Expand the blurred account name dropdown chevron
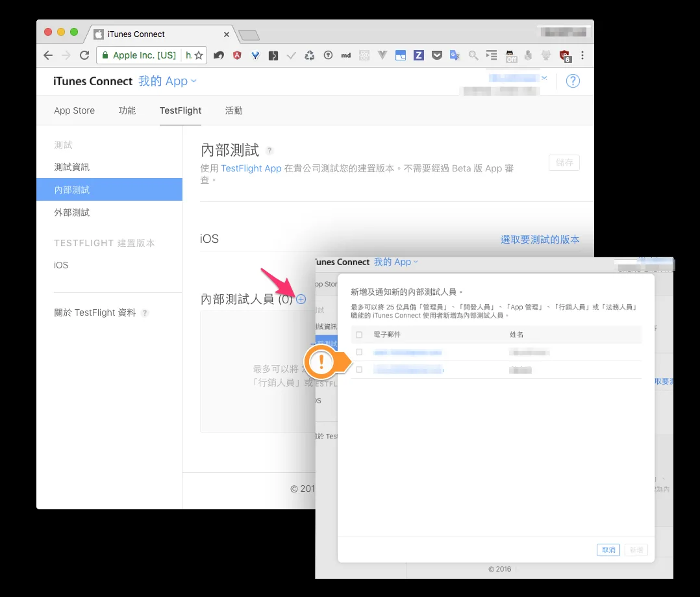700x597 pixels. tap(544, 78)
